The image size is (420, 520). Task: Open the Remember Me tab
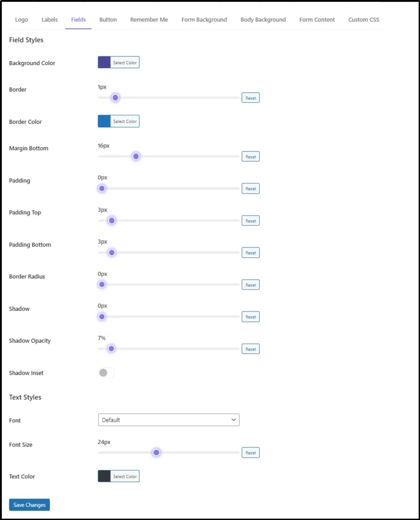coord(149,19)
